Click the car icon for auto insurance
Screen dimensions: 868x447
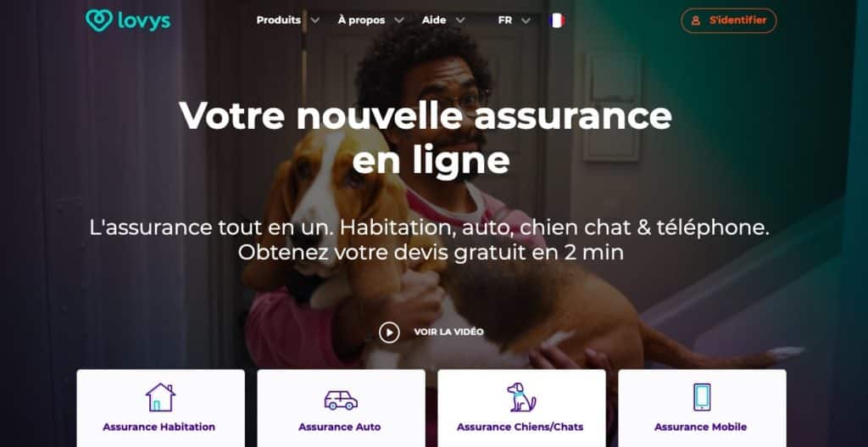pos(341,400)
